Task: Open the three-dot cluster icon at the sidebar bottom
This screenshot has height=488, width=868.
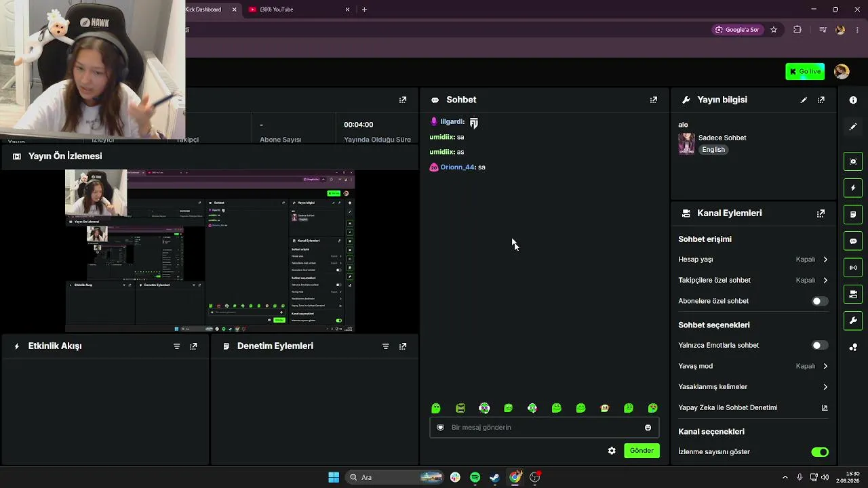Action: 853,347
